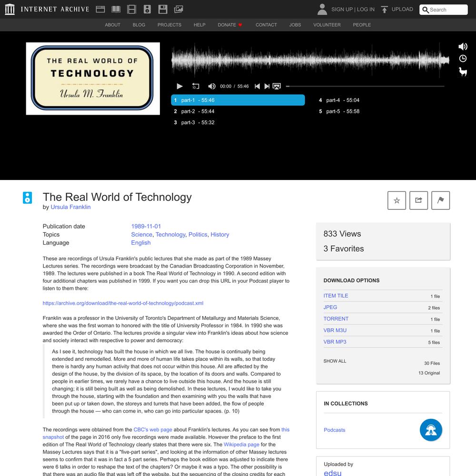Favorite the item with star button
Image resolution: width=476 pixels, height=476 pixels.
point(397,200)
